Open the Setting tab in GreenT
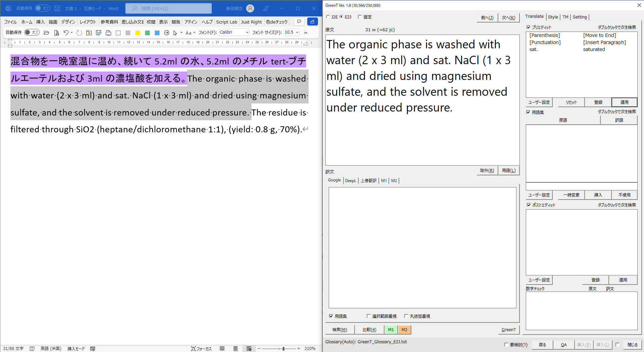Viewport: 644px width, 352px height. click(x=580, y=17)
